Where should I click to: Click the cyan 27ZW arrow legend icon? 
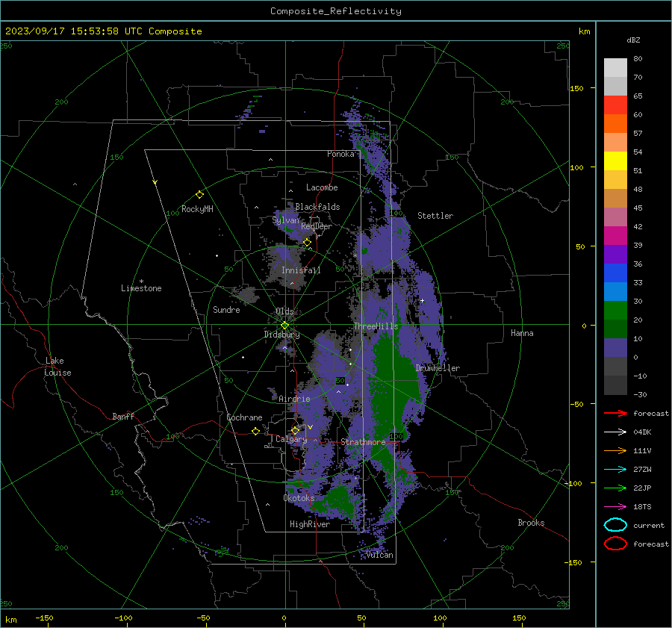pyautogui.click(x=615, y=470)
